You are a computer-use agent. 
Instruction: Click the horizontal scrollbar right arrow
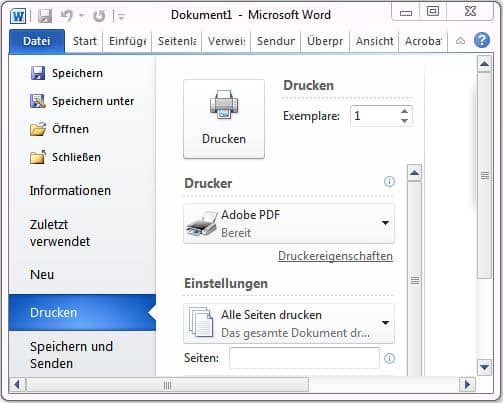[467, 385]
